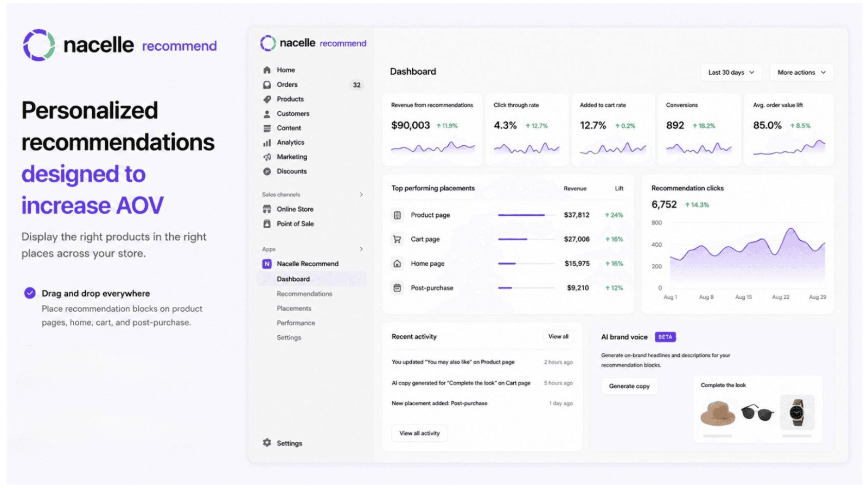
Task: Click the View all activity button
Action: [419, 433]
